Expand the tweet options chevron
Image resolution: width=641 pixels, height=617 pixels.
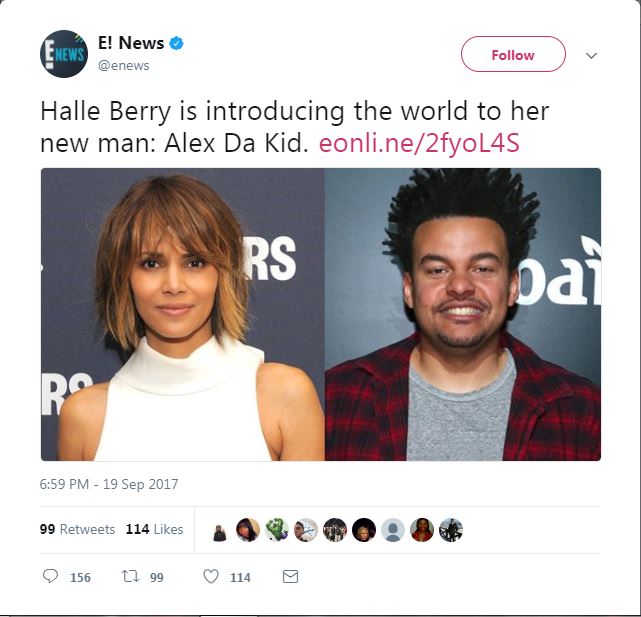pos(591,55)
